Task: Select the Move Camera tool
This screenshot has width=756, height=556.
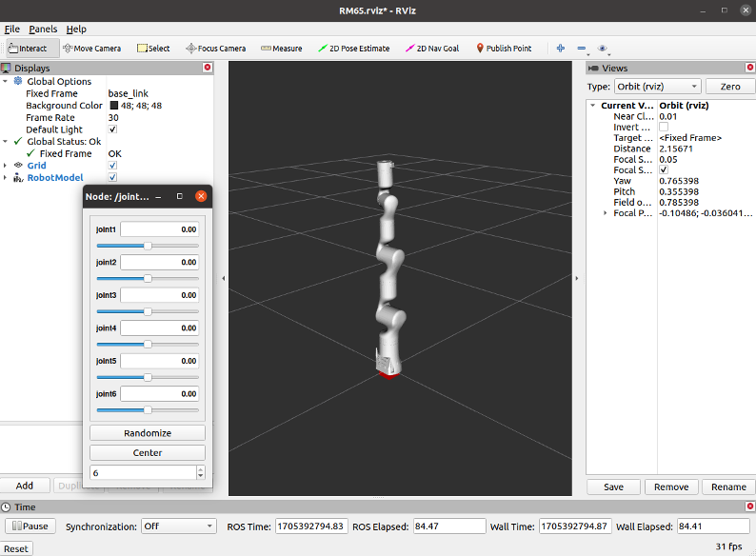Action: 91,49
